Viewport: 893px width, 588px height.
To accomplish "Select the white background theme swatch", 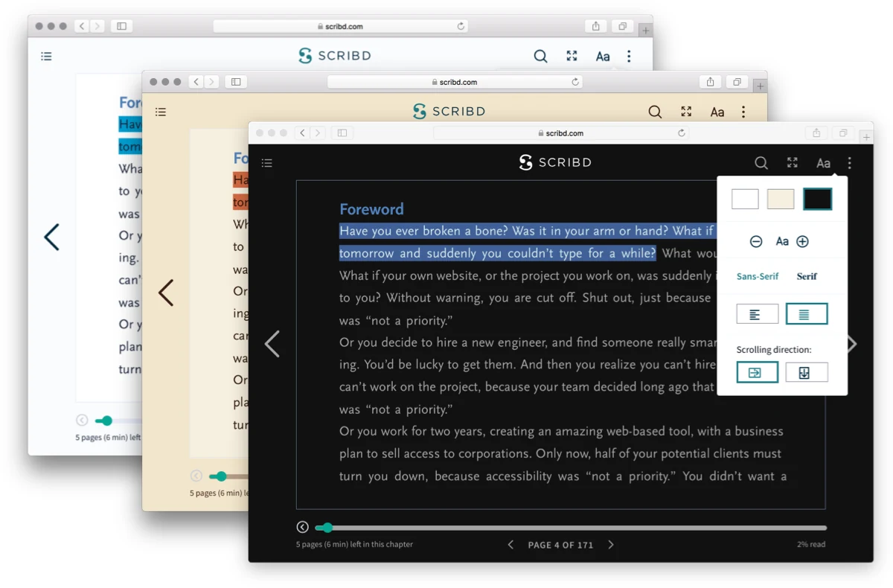I will point(745,199).
